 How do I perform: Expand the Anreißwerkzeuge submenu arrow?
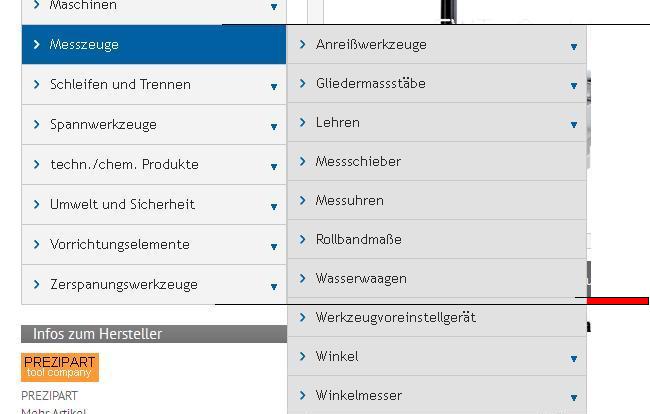tap(574, 46)
